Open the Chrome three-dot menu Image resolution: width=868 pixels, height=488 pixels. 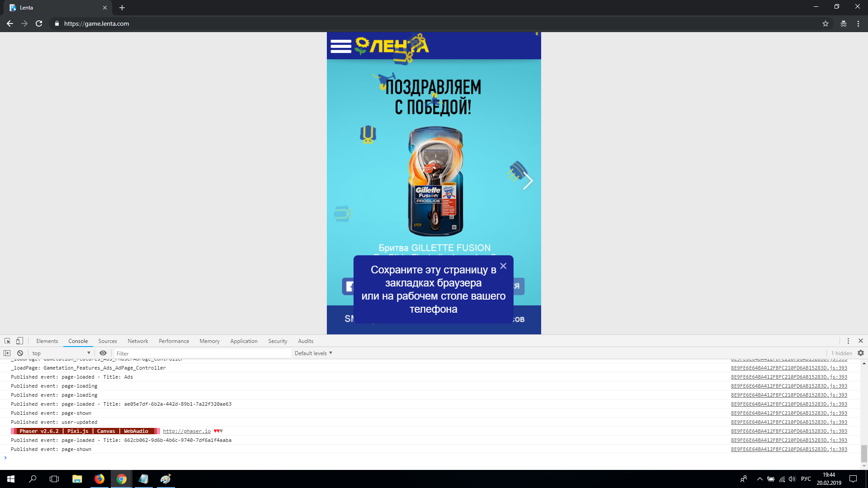[x=858, y=23]
